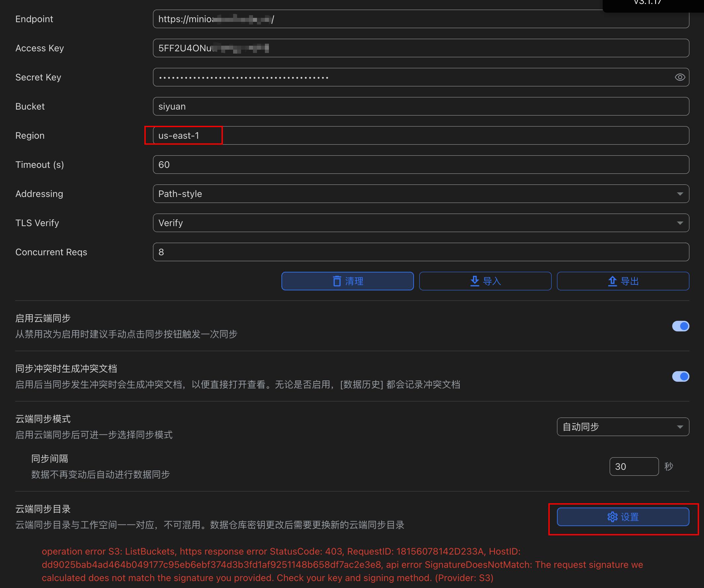Click inside the Secret Key dots field

pyautogui.click(x=402, y=77)
